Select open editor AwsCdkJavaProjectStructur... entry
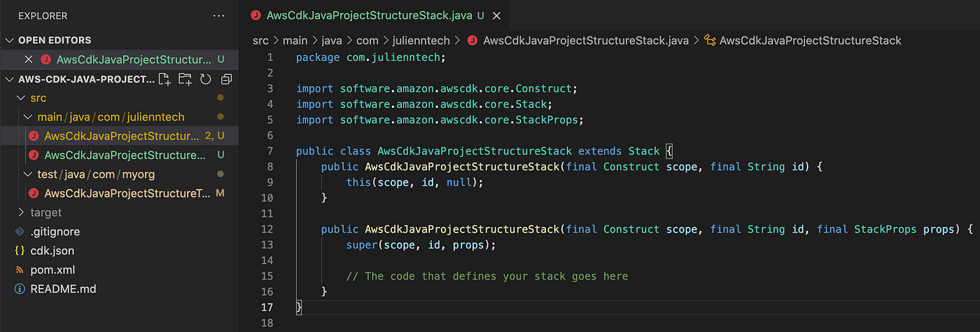Screen dimensions: 980x332 tap(133, 60)
